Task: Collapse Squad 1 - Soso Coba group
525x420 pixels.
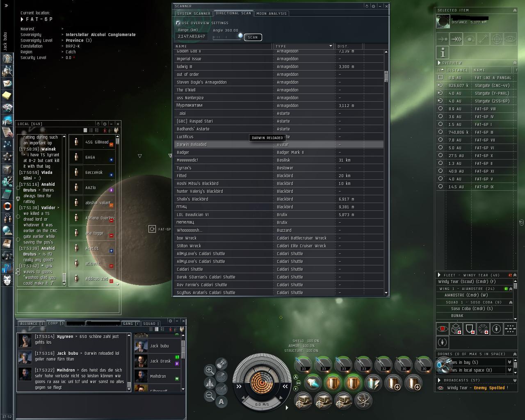Action: [511, 302]
